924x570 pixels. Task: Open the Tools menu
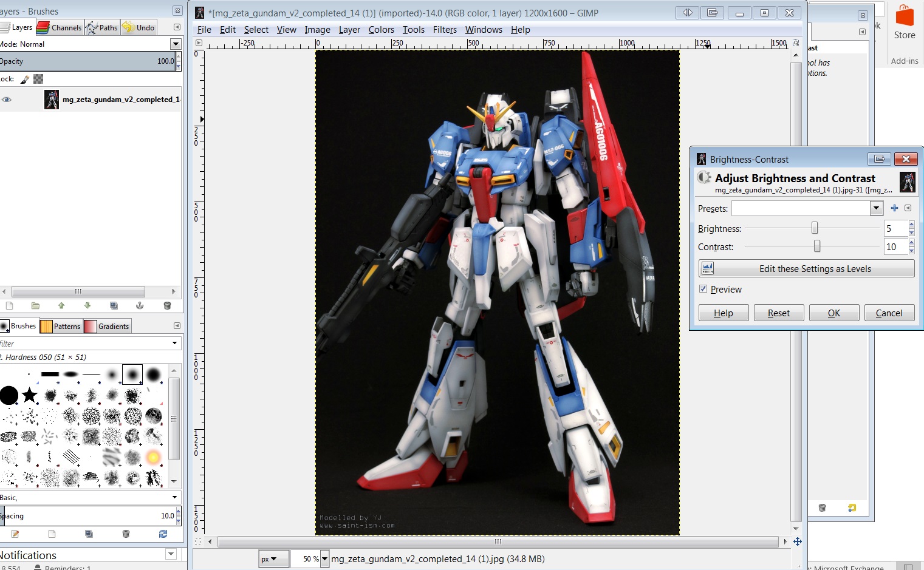(413, 29)
